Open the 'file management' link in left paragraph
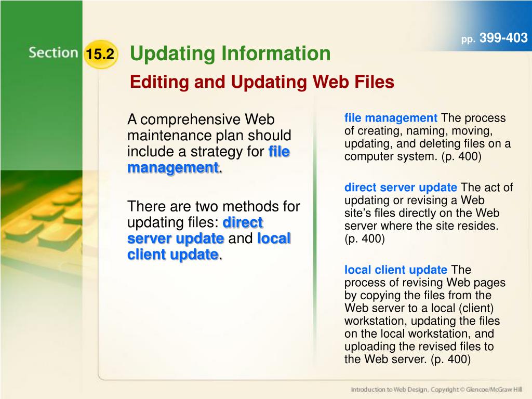The image size is (532, 399). tap(208, 159)
